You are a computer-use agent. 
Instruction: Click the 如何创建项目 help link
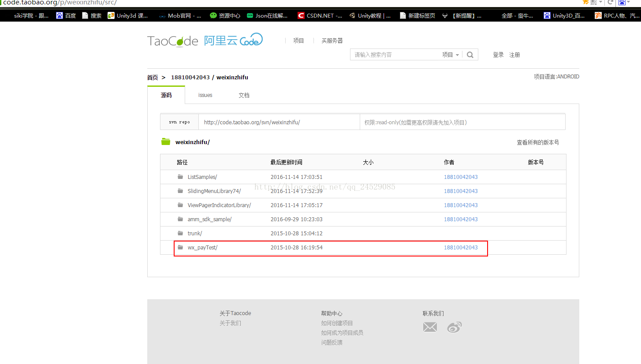point(337,323)
